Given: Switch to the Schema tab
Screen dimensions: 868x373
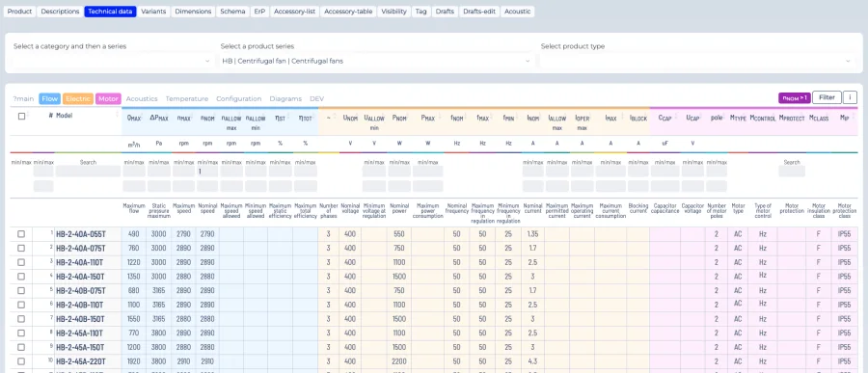Looking at the screenshot, I should pyautogui.click(x=232, y=11).
